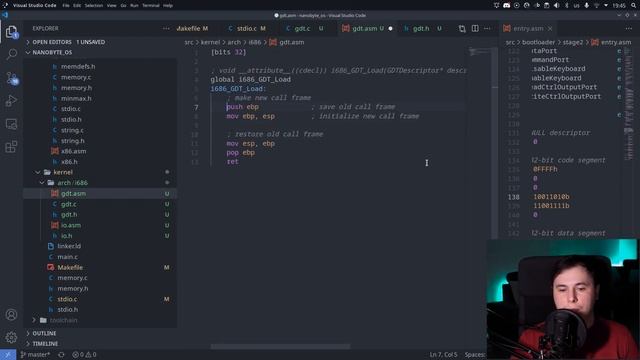Open the Run and Debug view
The height and width of the screenshot is (360, 640).
(11, 100)
